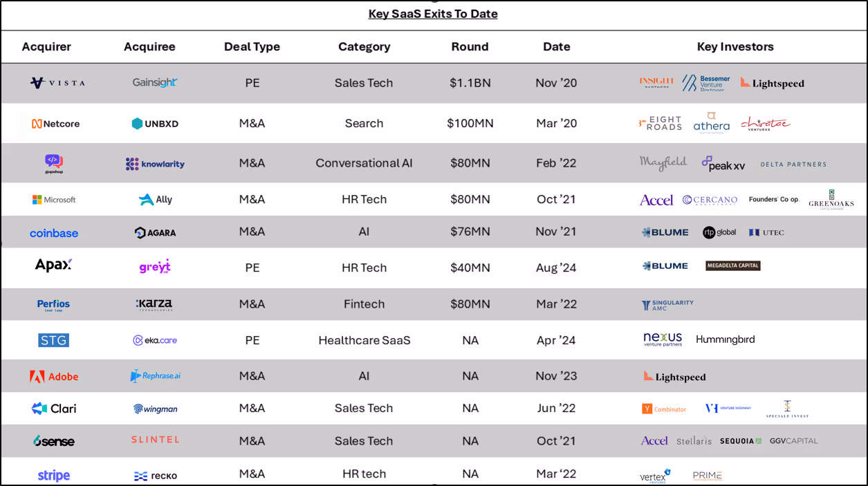
Task: Click the Clari logo
Action: (54, 409)
